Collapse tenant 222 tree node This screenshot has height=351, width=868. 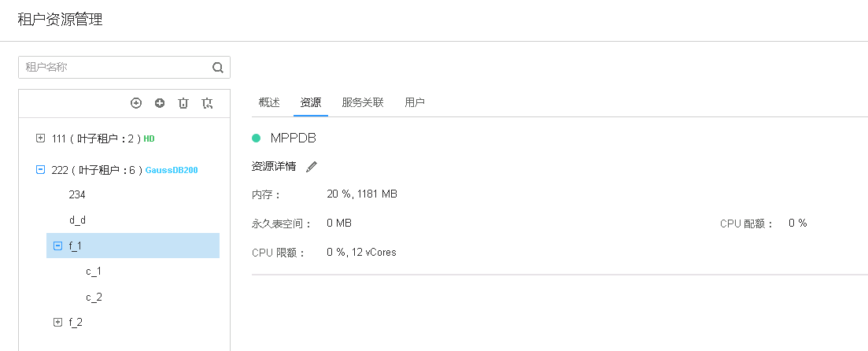pos(41,169)
